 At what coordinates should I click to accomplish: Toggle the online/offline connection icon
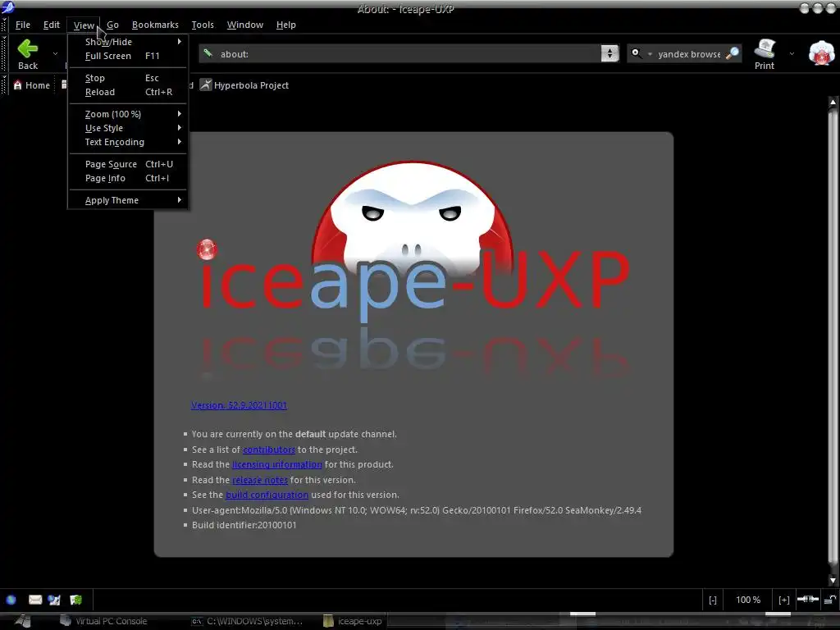808,600
